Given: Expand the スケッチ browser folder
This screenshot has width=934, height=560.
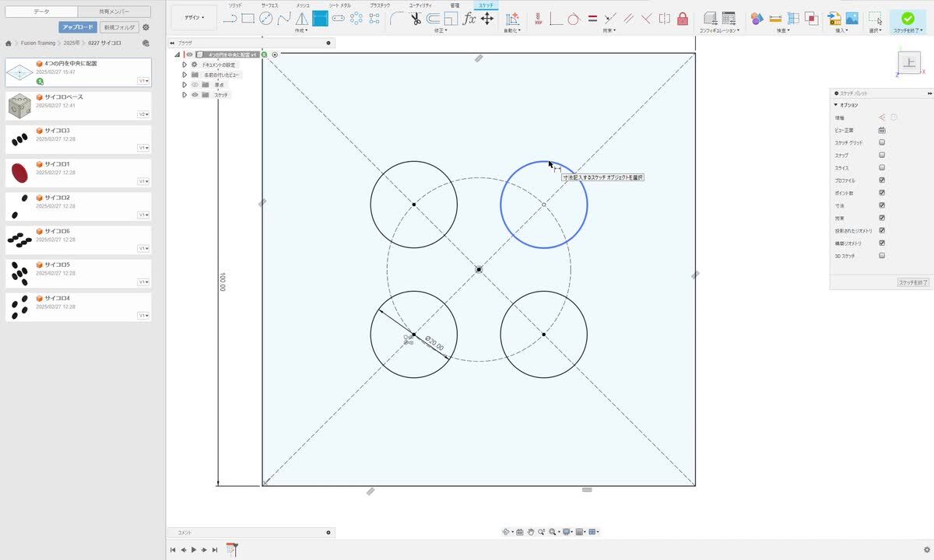Looking at the screenshot, I should tap(184, 95).
